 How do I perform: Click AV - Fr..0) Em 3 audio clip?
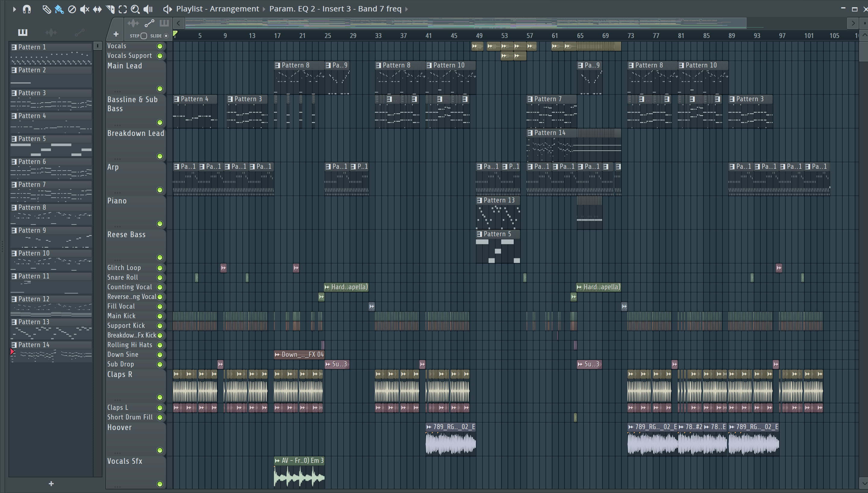[x=299, y=472]
